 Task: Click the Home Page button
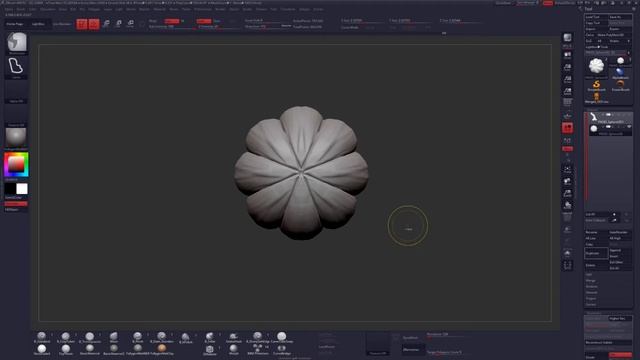[15, 24]
